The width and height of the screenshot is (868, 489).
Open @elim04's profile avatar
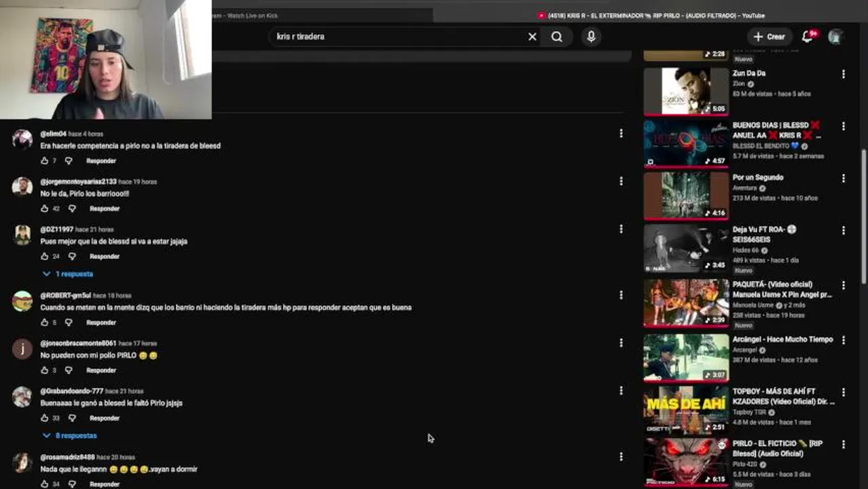pos(22,139)
